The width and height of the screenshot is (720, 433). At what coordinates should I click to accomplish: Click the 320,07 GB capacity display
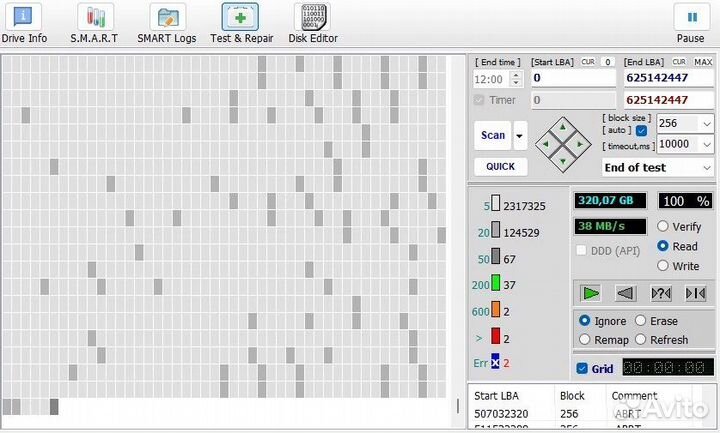[x=610, y=201]
